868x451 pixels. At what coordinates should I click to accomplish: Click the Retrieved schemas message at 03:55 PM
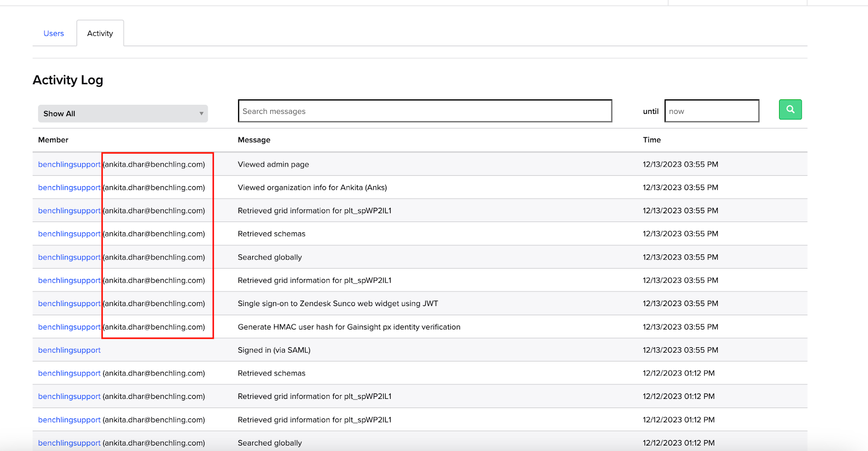272,234
